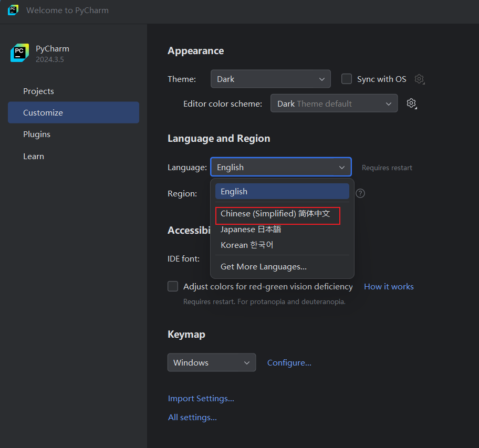The height and width of the screenshot is (448, 479).
Task: Click the Region help question mark icon
Action: [x=360, y=193]
